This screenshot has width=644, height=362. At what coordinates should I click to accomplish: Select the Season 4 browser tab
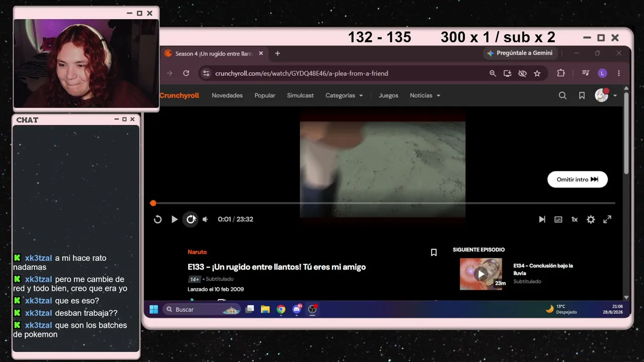(x=213, y=53)
